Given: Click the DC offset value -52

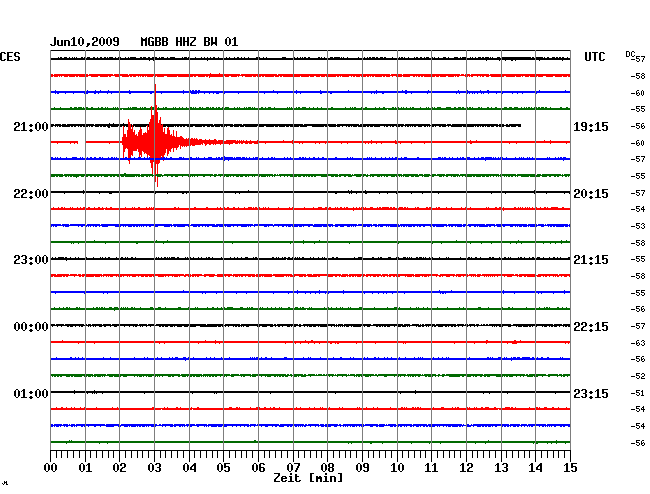Looking at the screenshot, I should tap(638, 376).
